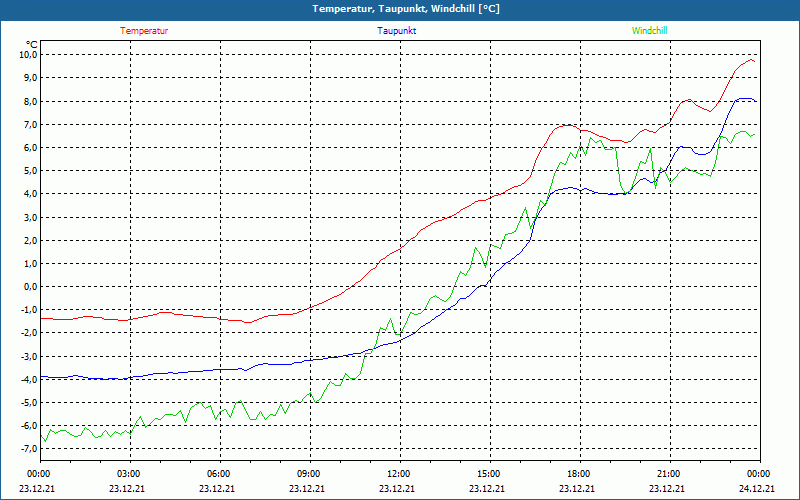Click the -4,0 y-axis value
This screenshot has width=800, height=500.
click(x=29, y=379)
